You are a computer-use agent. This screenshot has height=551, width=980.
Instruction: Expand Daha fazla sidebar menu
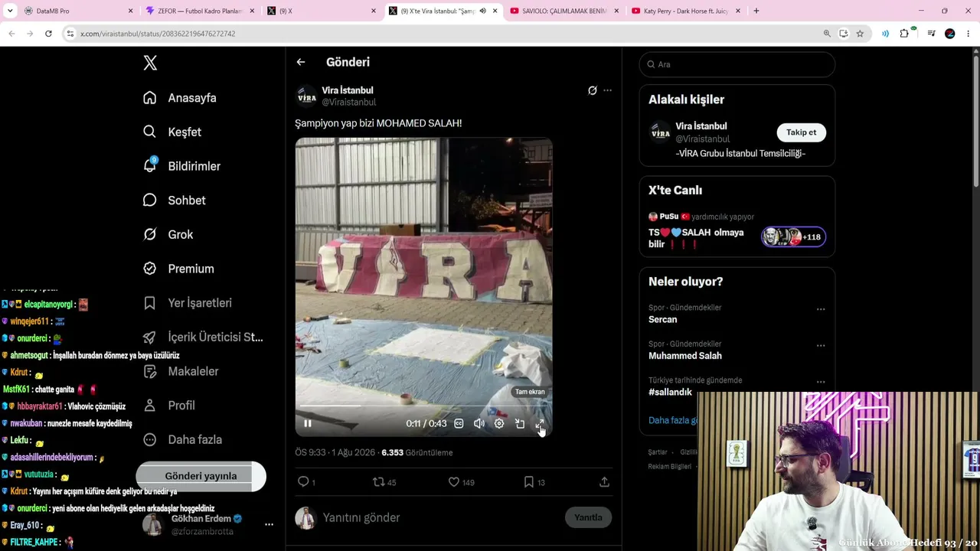tap(183, 440)
